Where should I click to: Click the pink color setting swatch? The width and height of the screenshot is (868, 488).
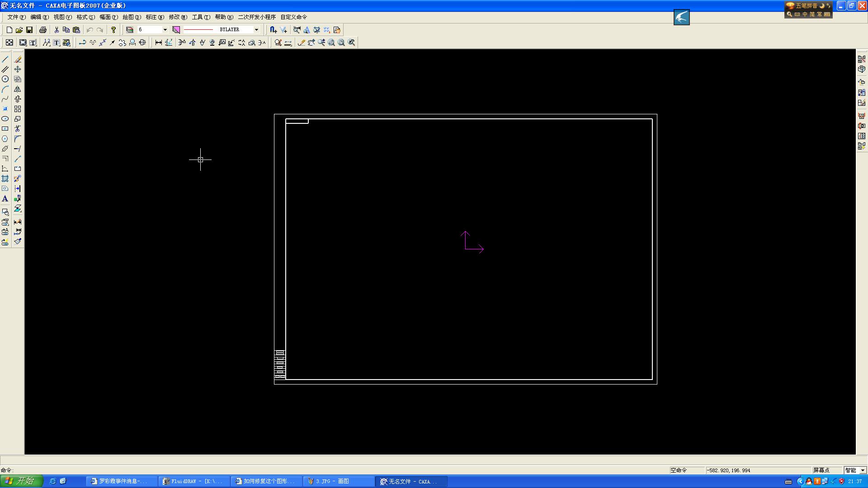[176, 30]
